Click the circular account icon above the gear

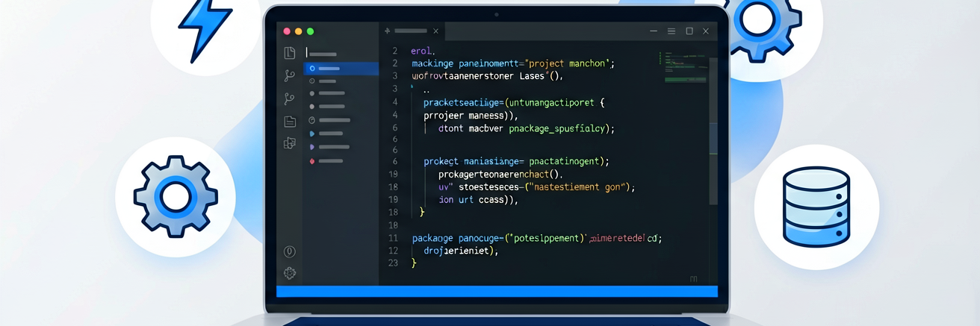click(290, 252)
